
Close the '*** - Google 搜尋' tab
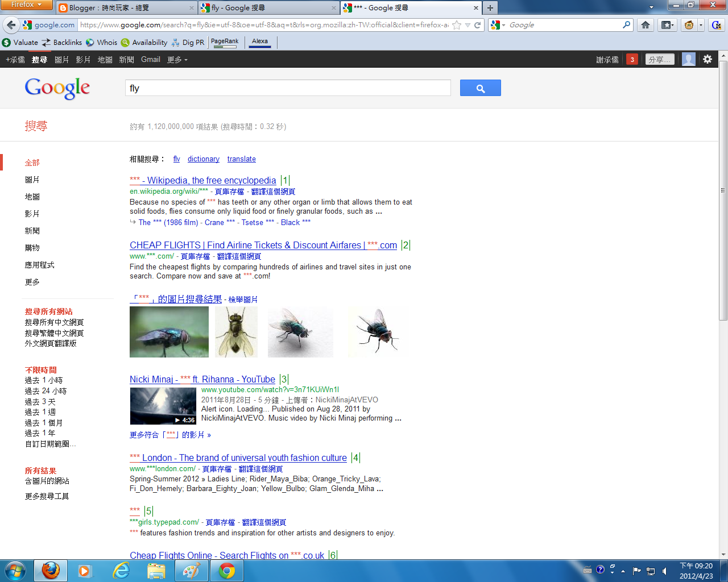pyautogui.click(x=476, y=8)
